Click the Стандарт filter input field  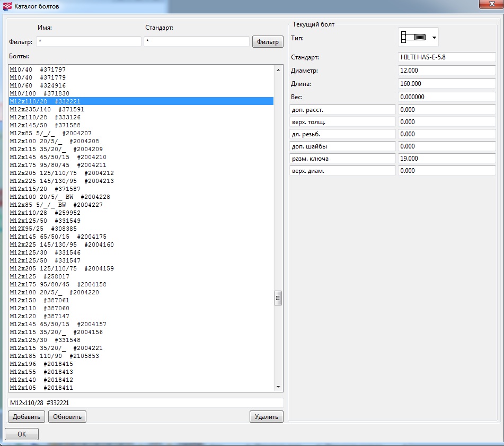pos(196,41)
